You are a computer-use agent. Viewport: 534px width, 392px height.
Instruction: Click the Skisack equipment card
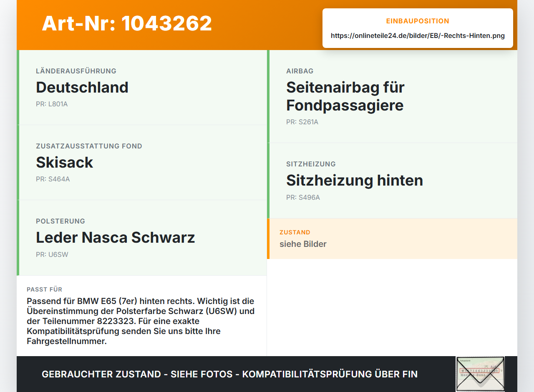pos(142,163)
